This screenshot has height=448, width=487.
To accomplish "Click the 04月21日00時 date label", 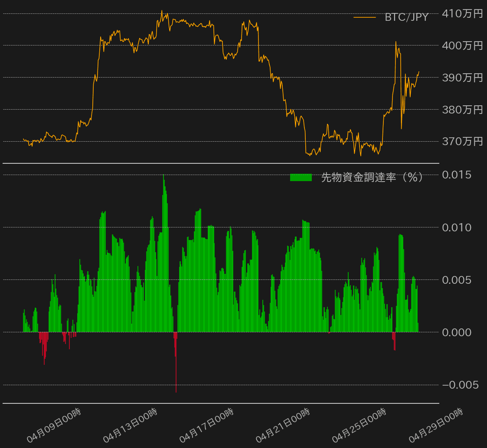I will click(283, 425).
